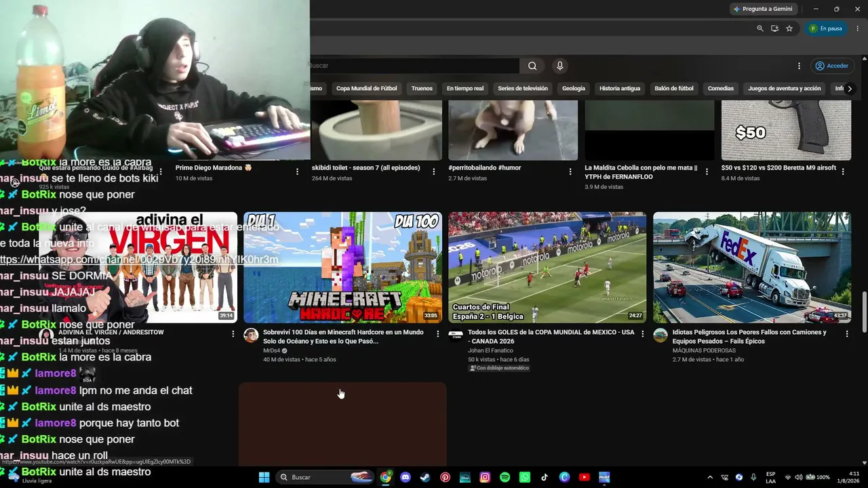The height and width of the screenshot is (488, 868).
Task: Open 'Todos los GOLES de la COPA MUNDIAL' title
Action: point(551,337)
